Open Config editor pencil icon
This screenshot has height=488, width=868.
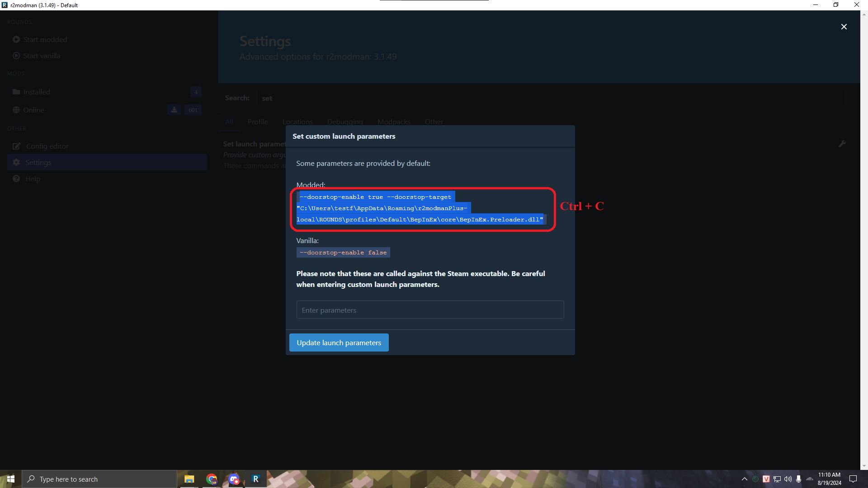(17, 146)
